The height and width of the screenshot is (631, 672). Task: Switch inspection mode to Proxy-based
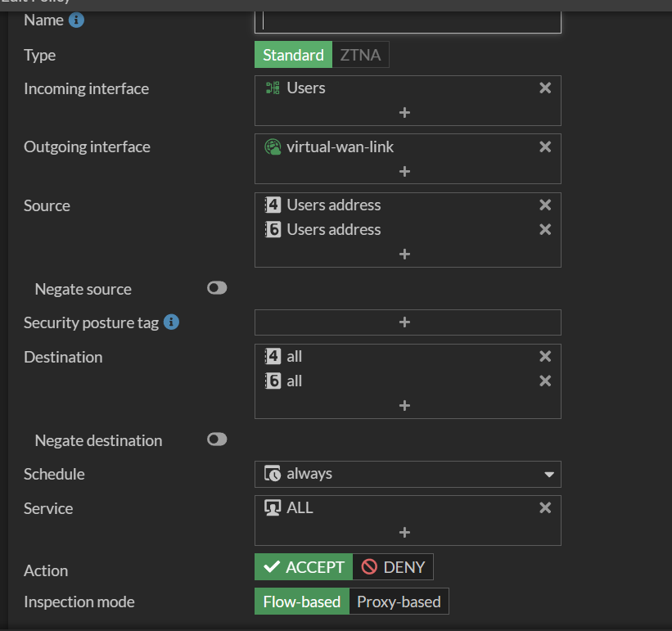pos(399,602)
